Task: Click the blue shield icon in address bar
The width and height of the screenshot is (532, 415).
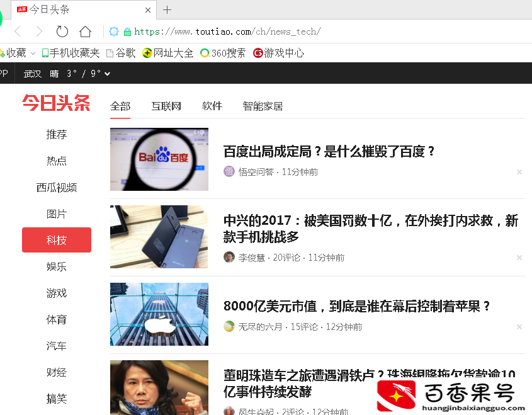Action: [x=114, y=31]
